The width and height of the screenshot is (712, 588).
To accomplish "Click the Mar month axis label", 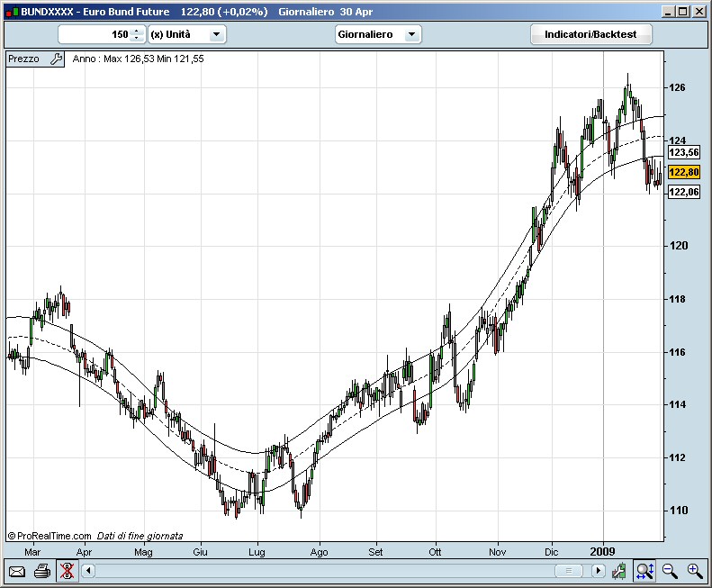I will [x=32, y=552].
